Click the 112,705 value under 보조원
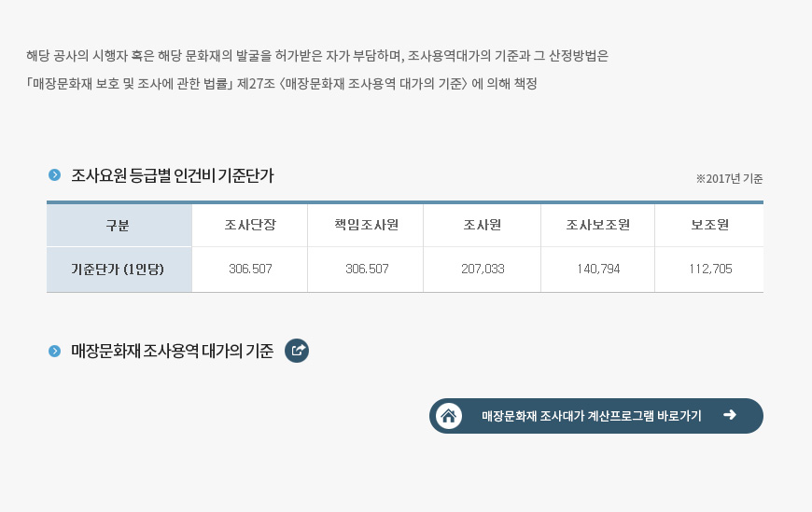 click(710, 269)
